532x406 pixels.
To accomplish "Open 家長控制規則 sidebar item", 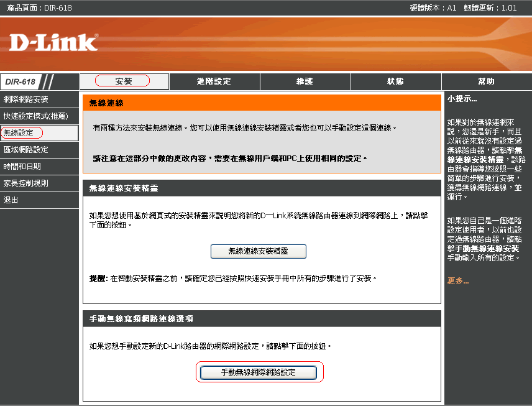I will tap(39, 183).
